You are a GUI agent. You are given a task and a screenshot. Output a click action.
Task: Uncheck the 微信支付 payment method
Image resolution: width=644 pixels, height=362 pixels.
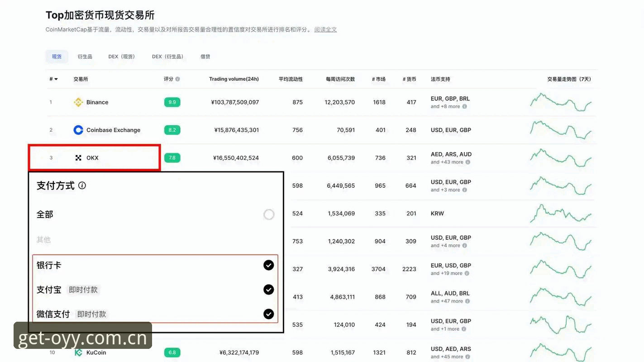[269, 314]
